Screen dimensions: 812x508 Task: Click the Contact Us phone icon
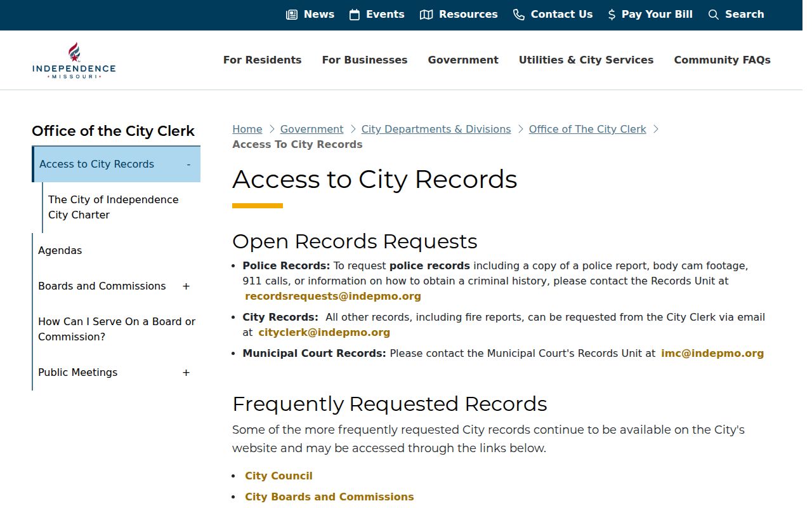[x=519, y=15]
